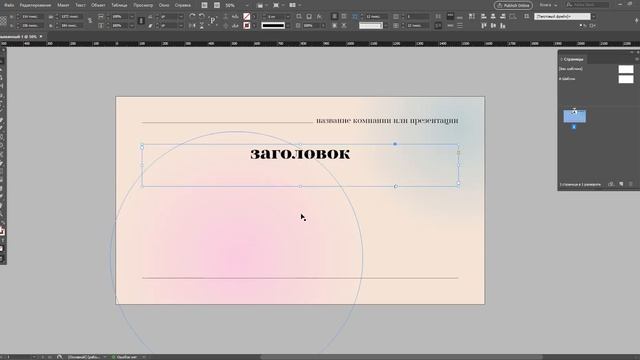Open the Объект menu
This screenshot has height=360, width=640.
coord(98,5)
